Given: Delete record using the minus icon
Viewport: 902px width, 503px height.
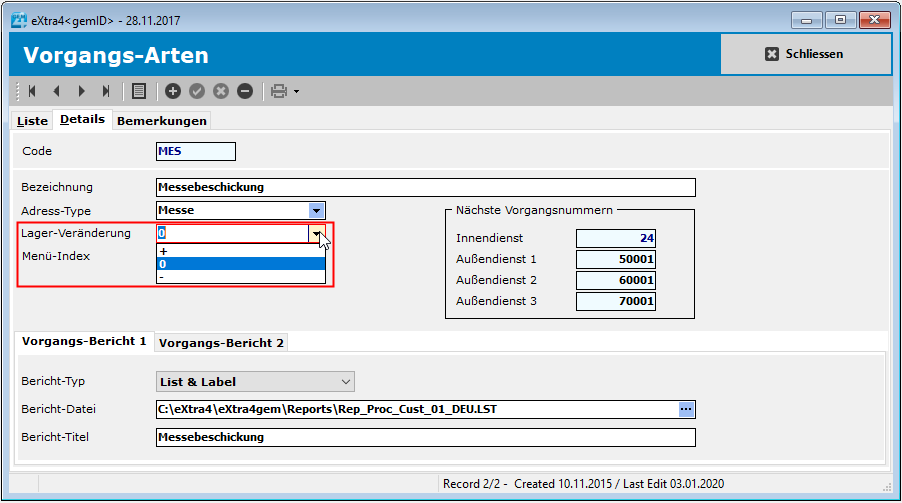Looking at the screenshot, I should pyautogui.click(x=245, y=91).
